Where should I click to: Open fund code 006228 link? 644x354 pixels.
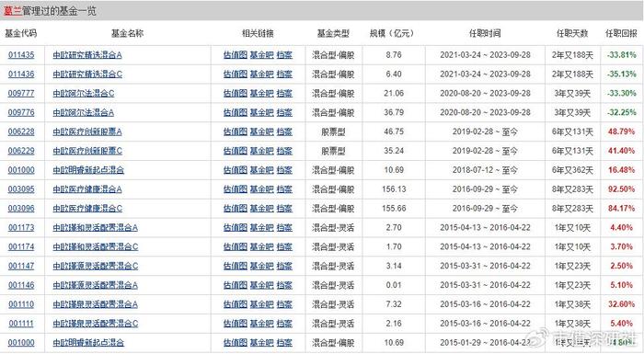point(21,131)
